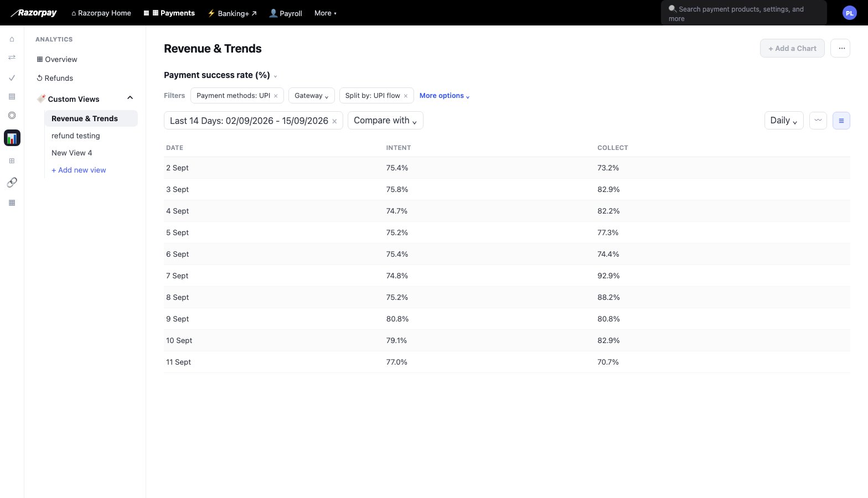Open the Gateway filter dropdown
868x498 pixels.
click(x=312, y=96)
